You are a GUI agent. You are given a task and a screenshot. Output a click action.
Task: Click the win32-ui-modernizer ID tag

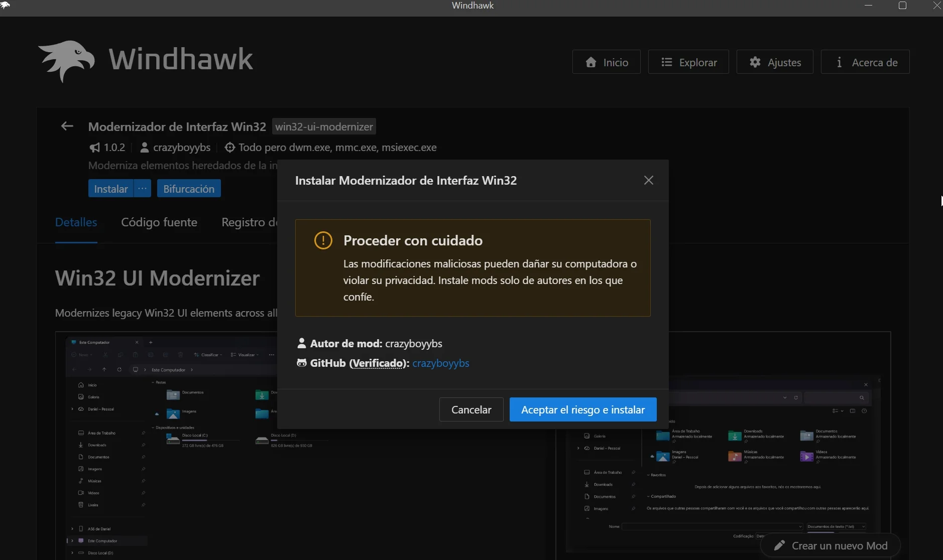pyautogui.click(x=324, y=126)
